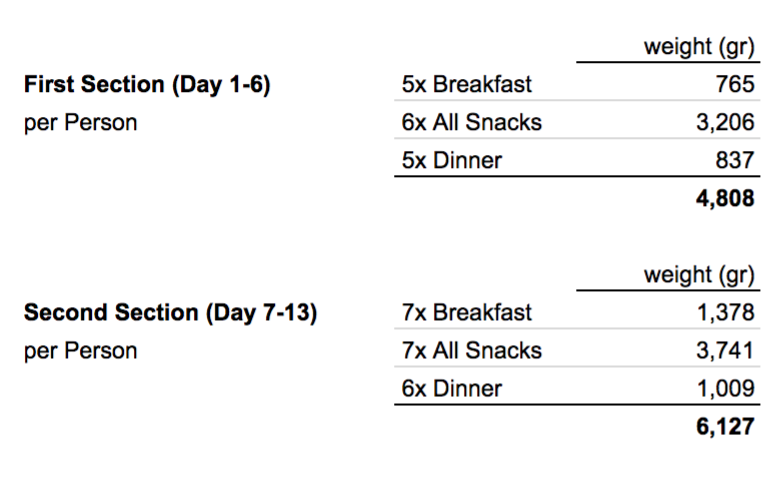The image size is (776, 492).
Task: Click the 5x Dinner cell
Action: click(x=449, y=160)
